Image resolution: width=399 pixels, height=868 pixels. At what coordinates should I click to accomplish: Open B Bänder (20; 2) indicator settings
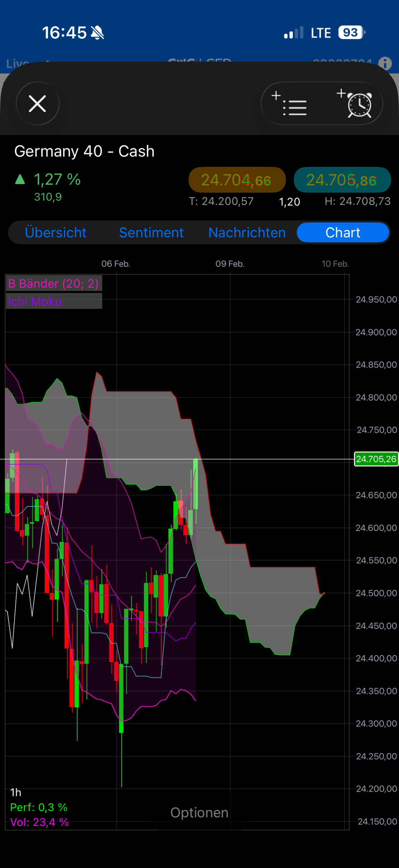point(53,284)
